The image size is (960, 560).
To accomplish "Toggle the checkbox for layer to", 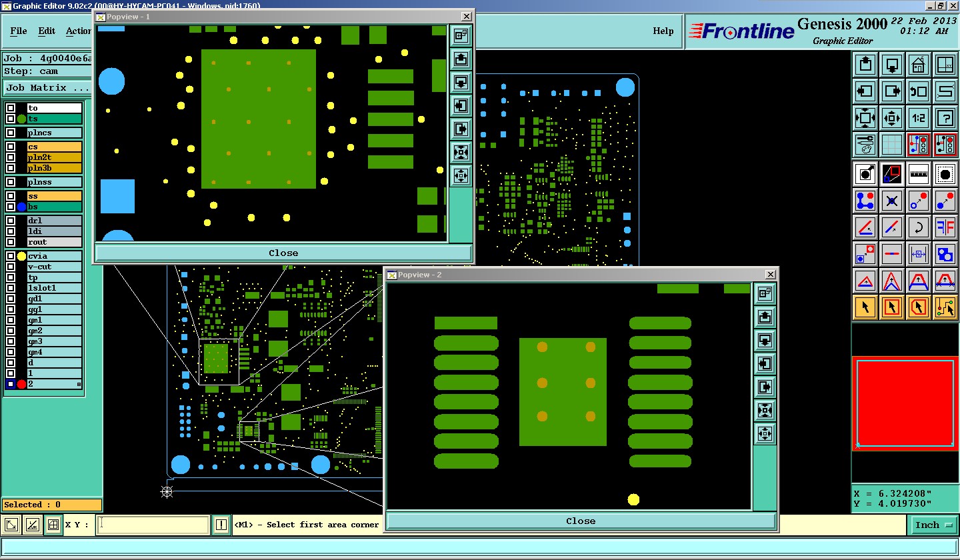I will coord(11,108).
